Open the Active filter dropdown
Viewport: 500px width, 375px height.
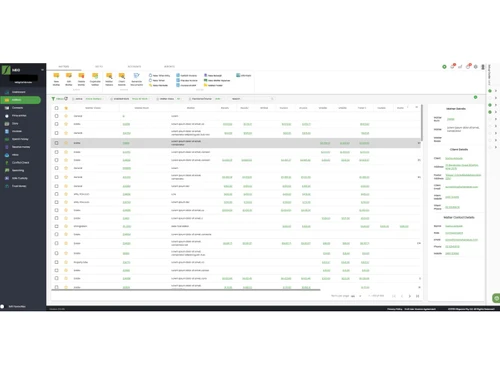click(87, 99)
